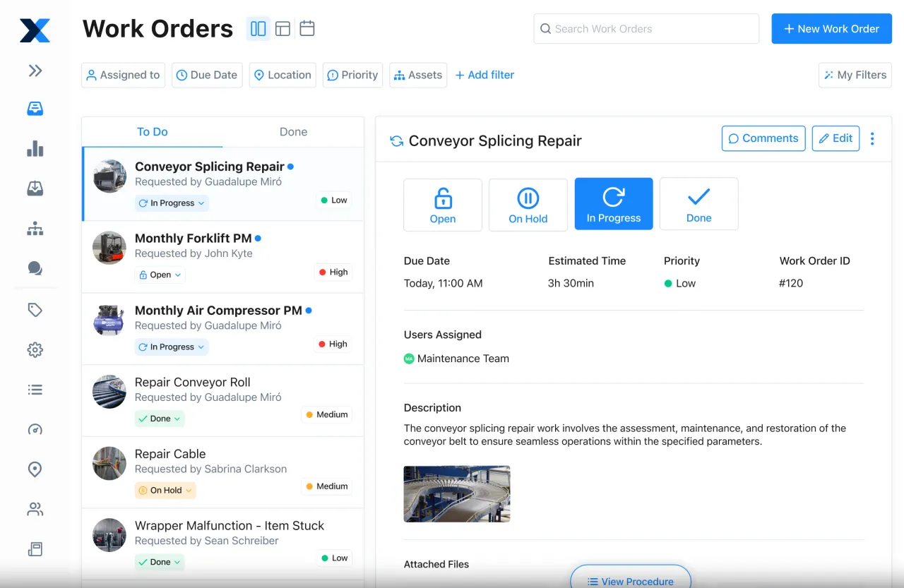Open the Meters gauge icon in sidebar
This screenshot has height=588, width=904.
coord(35,429)
